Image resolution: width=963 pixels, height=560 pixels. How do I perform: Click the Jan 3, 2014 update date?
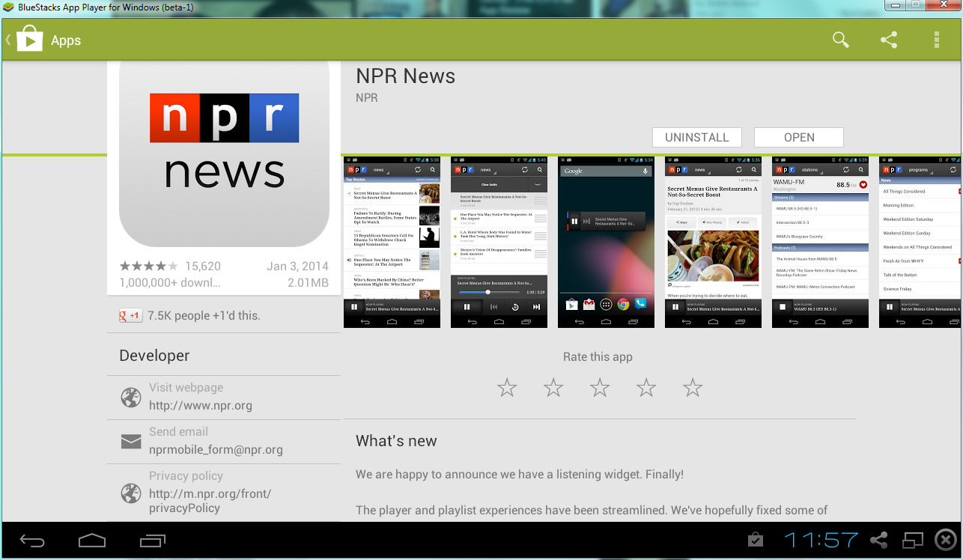(x=297, y=267)
